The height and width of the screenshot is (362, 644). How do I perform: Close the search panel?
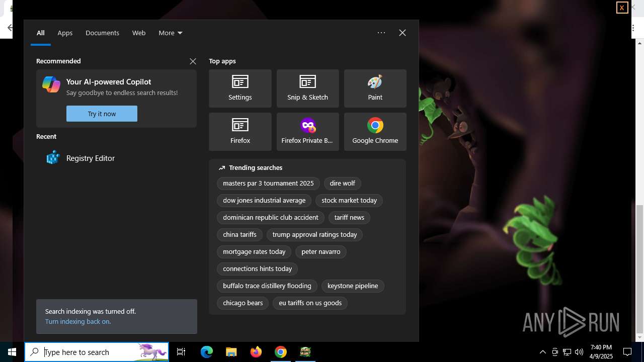pos(403,33)
